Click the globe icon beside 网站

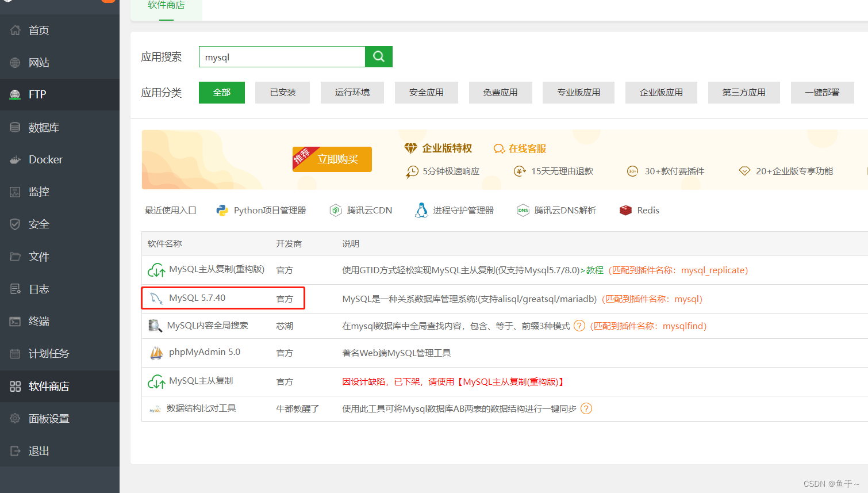[x=15, y=62]
